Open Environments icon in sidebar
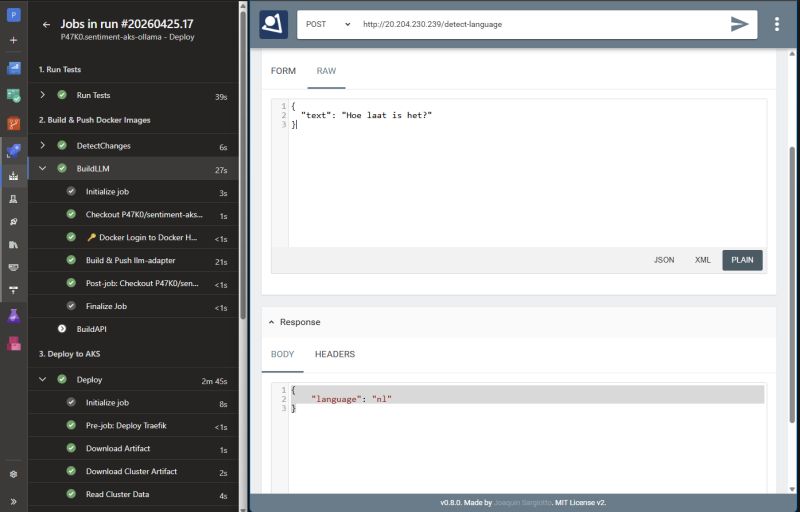 coord(14,199)
